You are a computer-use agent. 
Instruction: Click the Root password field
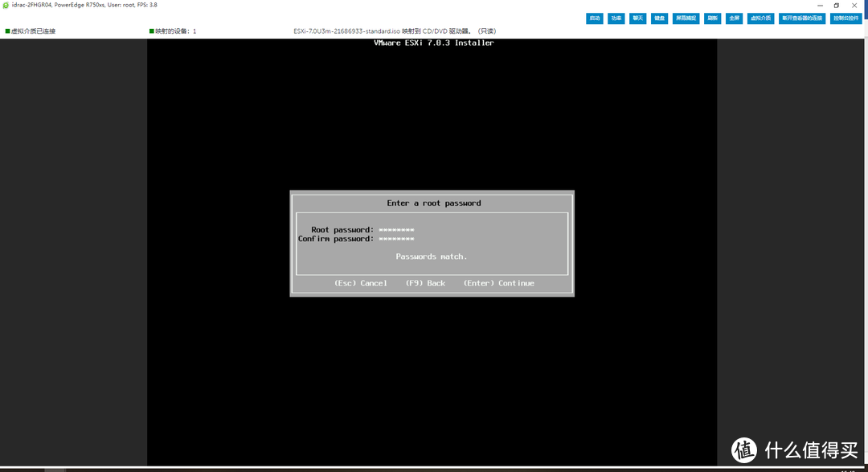coord(396,230)
